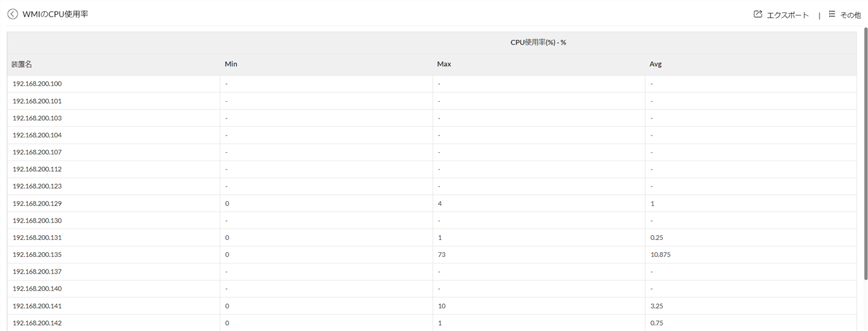The image size is (868, 331).
Task: Click the vertical scrollbar on the right
Action: (x=865, y=148)
